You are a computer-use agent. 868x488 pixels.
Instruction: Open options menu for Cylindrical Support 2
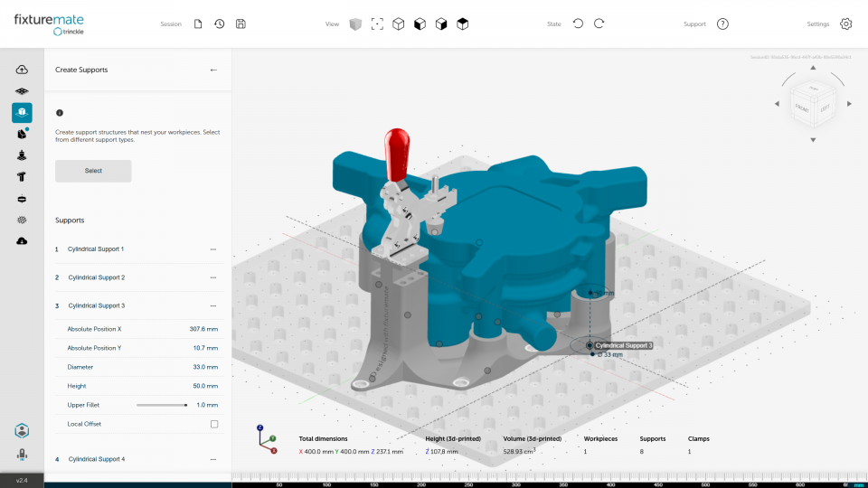(x=213, y=277)
